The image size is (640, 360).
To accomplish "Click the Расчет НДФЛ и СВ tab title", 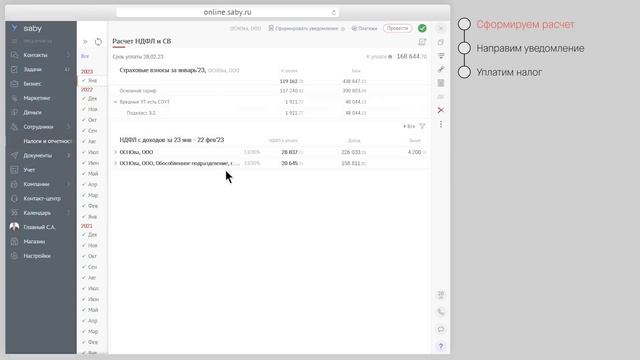I will click(142, 41).
